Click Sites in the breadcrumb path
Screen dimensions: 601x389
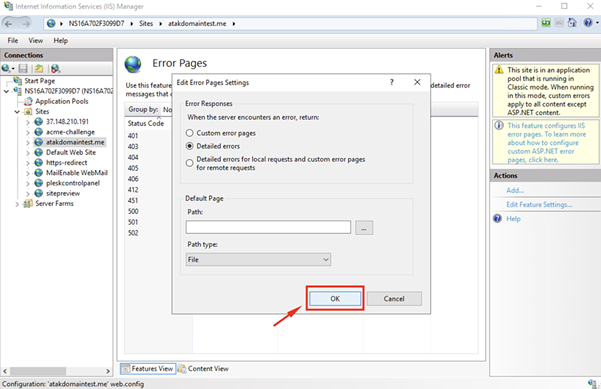tap(146, 24)
